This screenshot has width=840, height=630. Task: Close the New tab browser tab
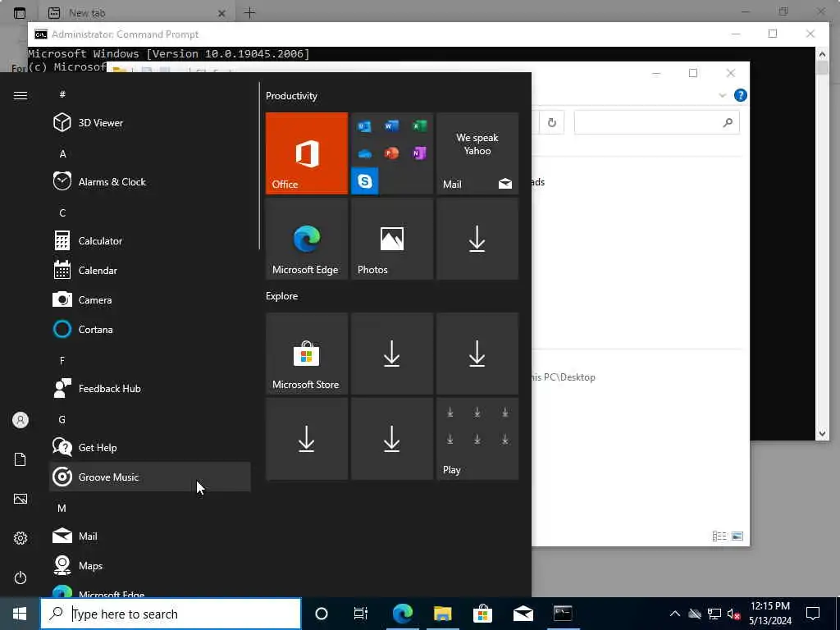tap(221, 13)
